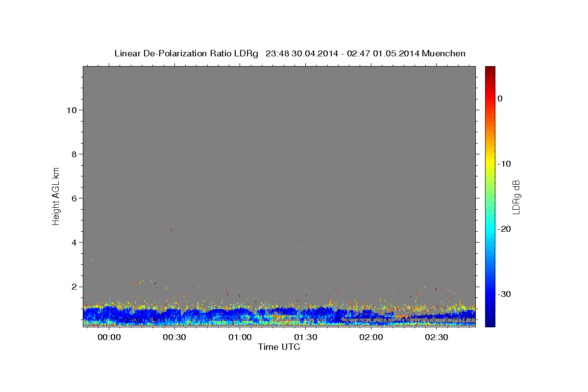Pick the colorbar color at 0 dB
The image size is (588, 392).
point(490,98)
